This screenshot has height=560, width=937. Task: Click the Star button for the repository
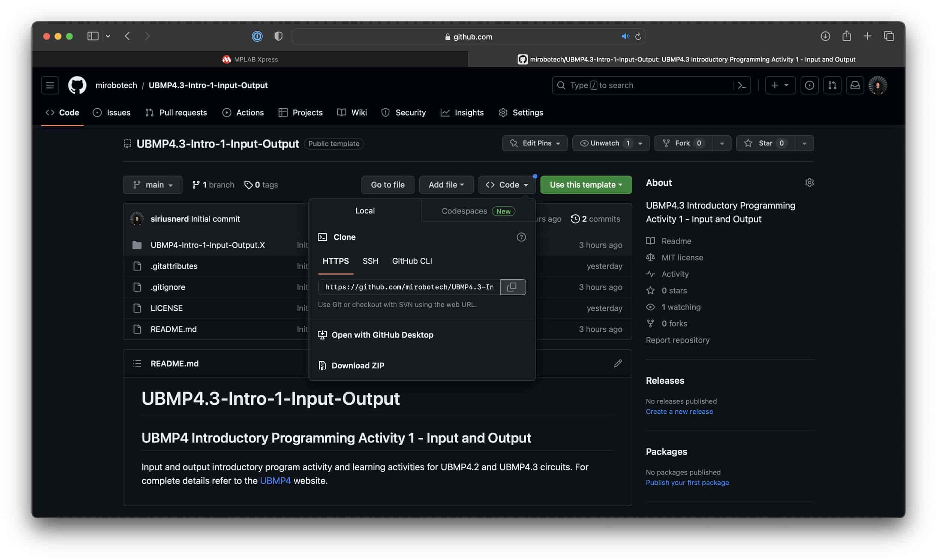[x=765, y=144]
